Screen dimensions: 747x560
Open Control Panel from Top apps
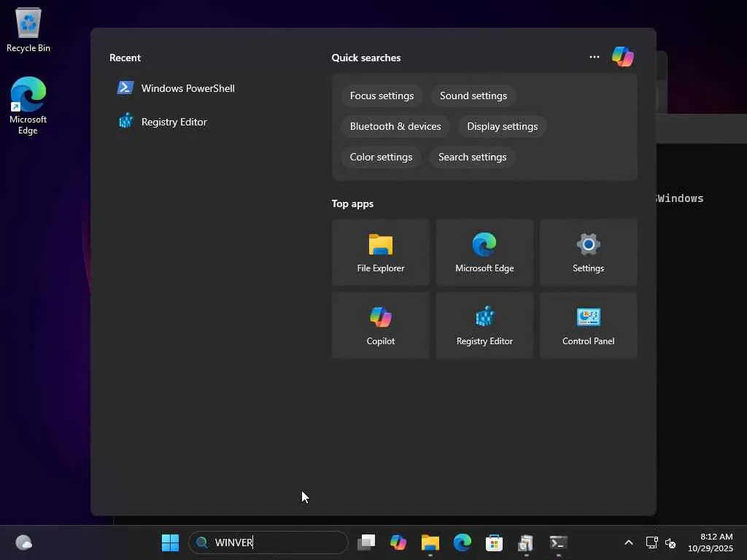point(589,325)
